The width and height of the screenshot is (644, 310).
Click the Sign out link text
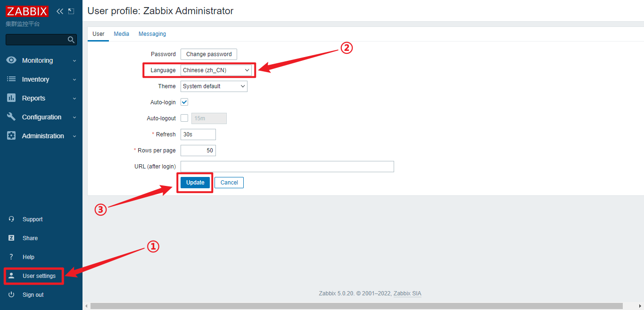click(33, 295)
